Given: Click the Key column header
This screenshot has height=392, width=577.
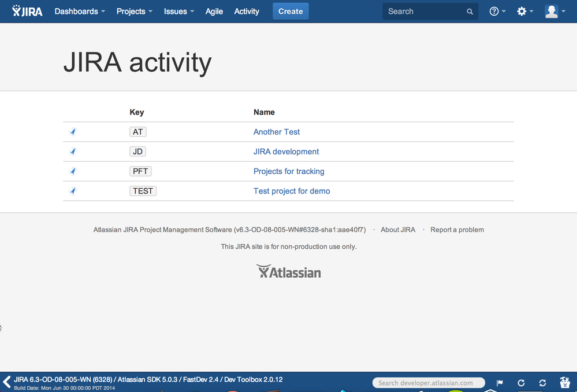Looking at the screenshot, I should (x=136, y=112).
